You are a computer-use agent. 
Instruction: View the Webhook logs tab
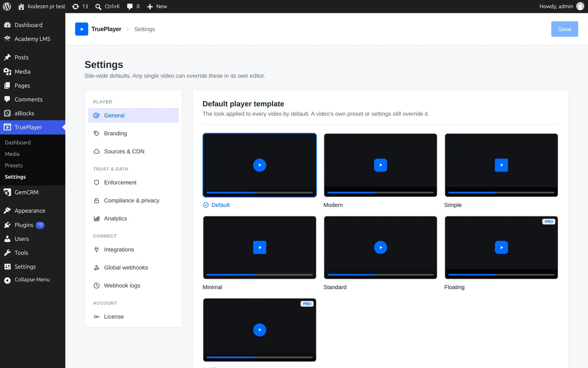pos(133,286)
